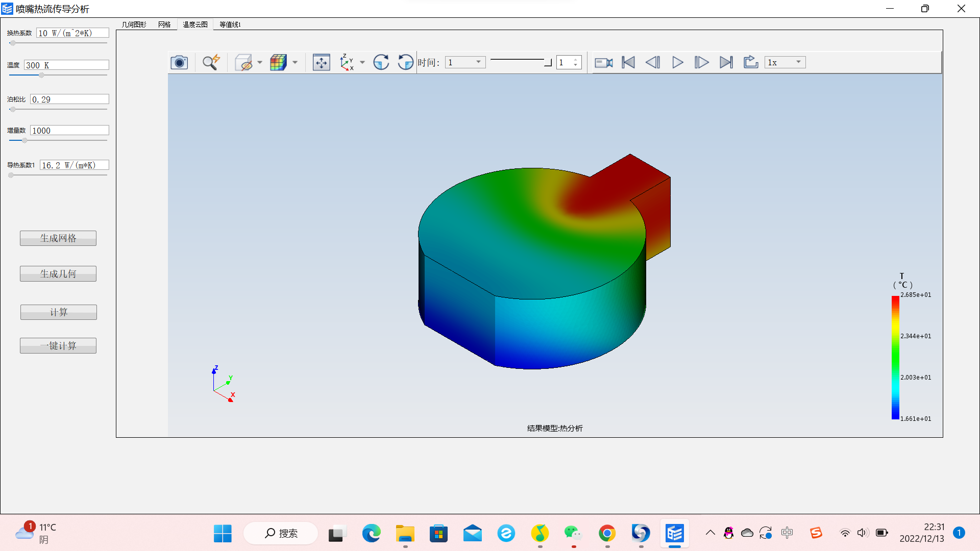
Task: Click the 一键计算 button
Action: pyautogui.click(x=58, y=346)
